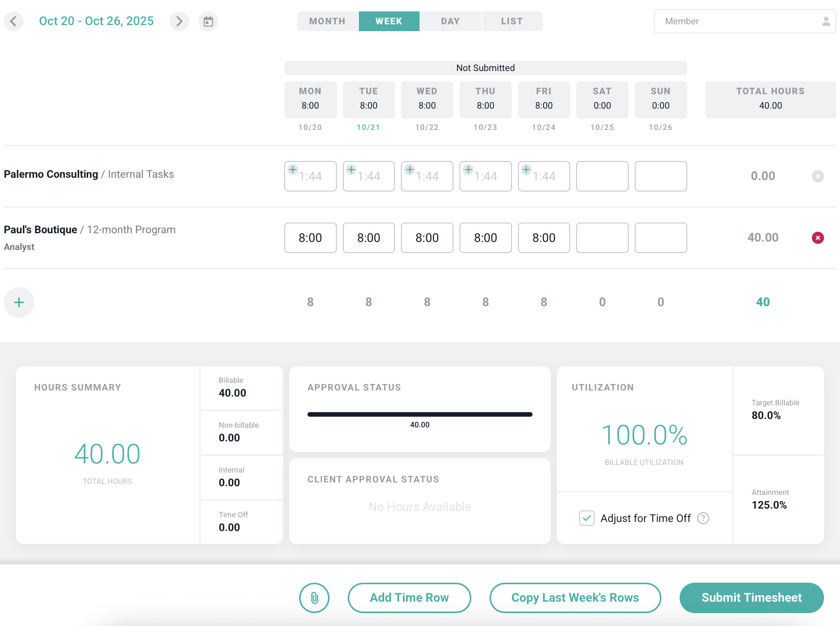Switch to the List view tab

point(512,21)
